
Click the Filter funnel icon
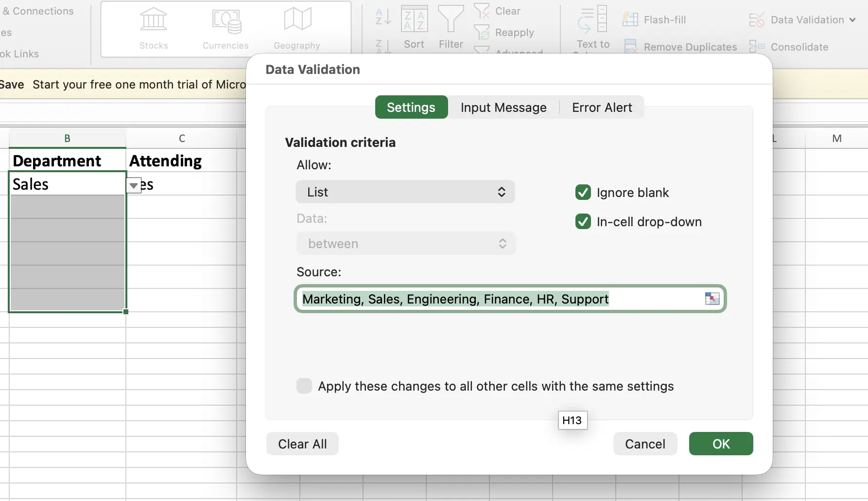coord(451,19)
